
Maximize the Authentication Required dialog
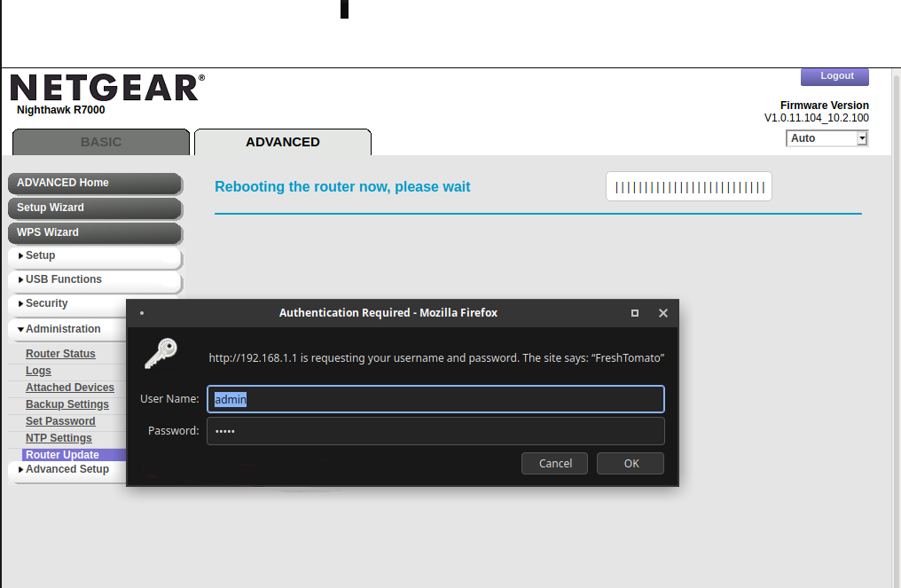tap(635, 313)
